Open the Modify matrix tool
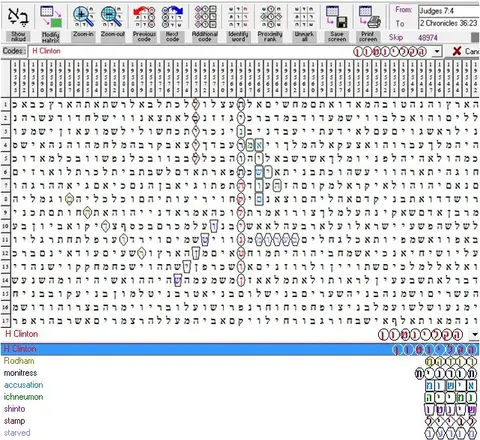Image resolution: width=480 pixels, height=440 pixels. [x=51, y=16]
